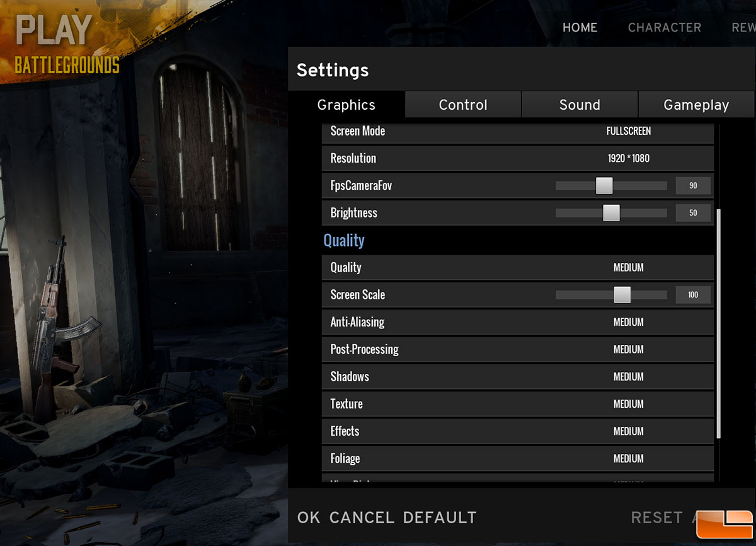Click the settings list vertical scrollbar

pos(719,325)
